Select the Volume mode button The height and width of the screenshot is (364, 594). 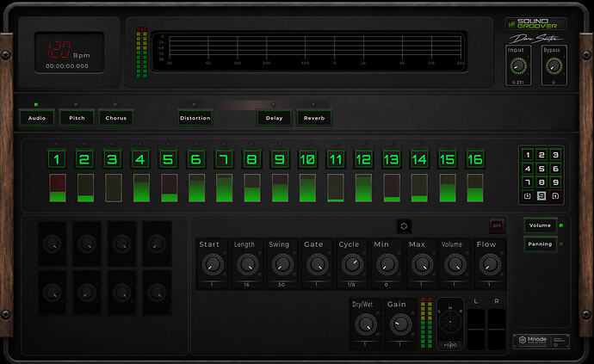coord(541,225)
